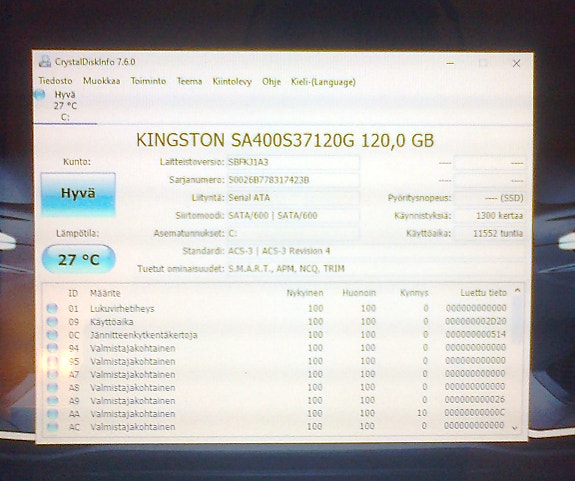Click the blue status orb above drive C:
Screen dimensions: 575x481
tap(39, 95)
